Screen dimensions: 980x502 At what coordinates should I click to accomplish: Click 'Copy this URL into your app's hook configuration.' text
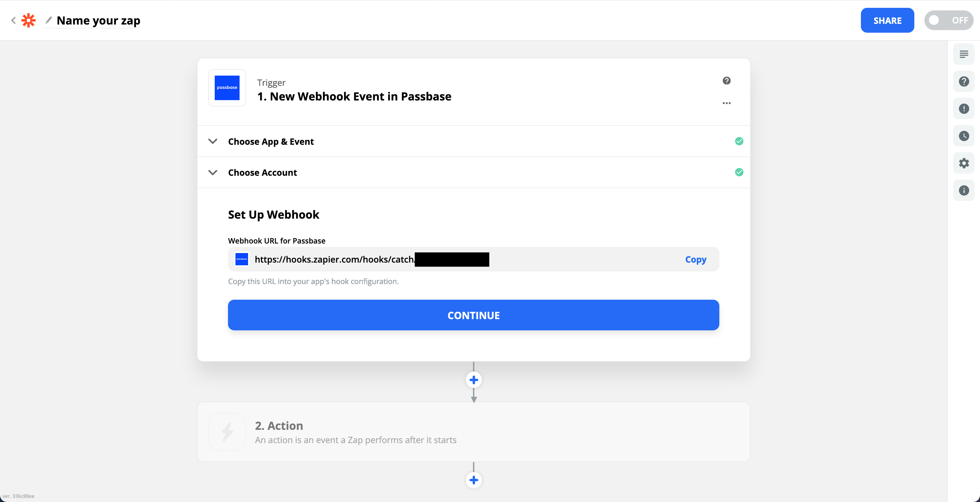tap(313, 281)
